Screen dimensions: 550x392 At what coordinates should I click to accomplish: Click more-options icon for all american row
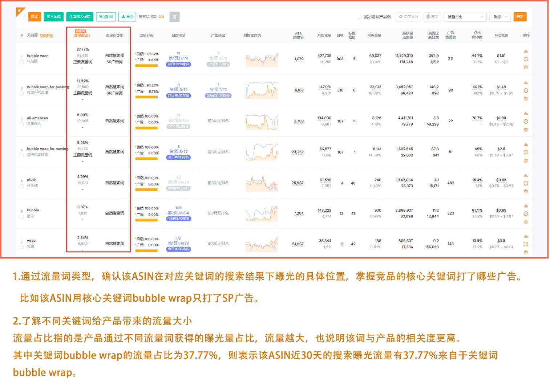tap(526, 121)
